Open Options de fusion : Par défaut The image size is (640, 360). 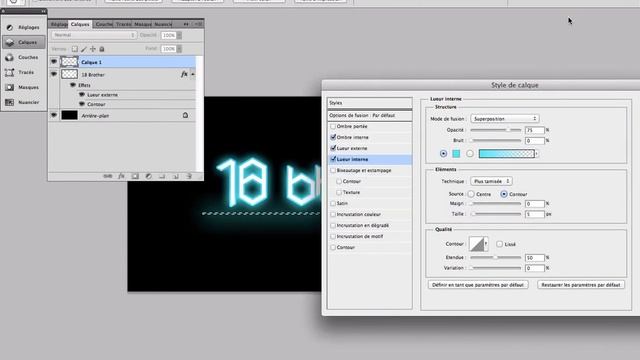[x=370, y=116]
